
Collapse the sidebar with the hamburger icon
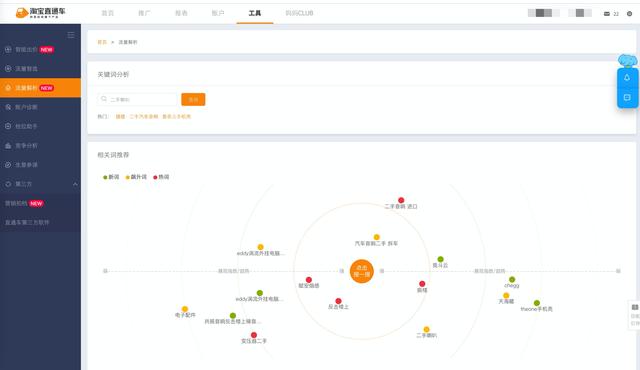point(71,35)
